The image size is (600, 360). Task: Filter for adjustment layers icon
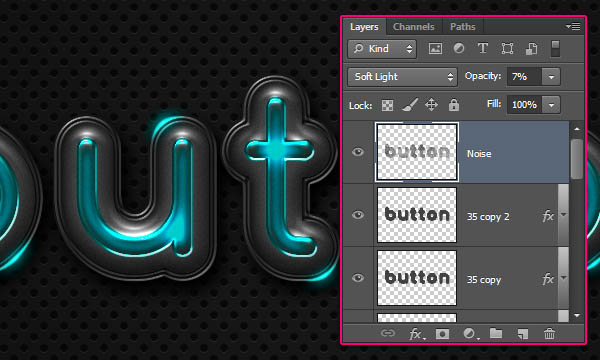(x=459, y=49)
